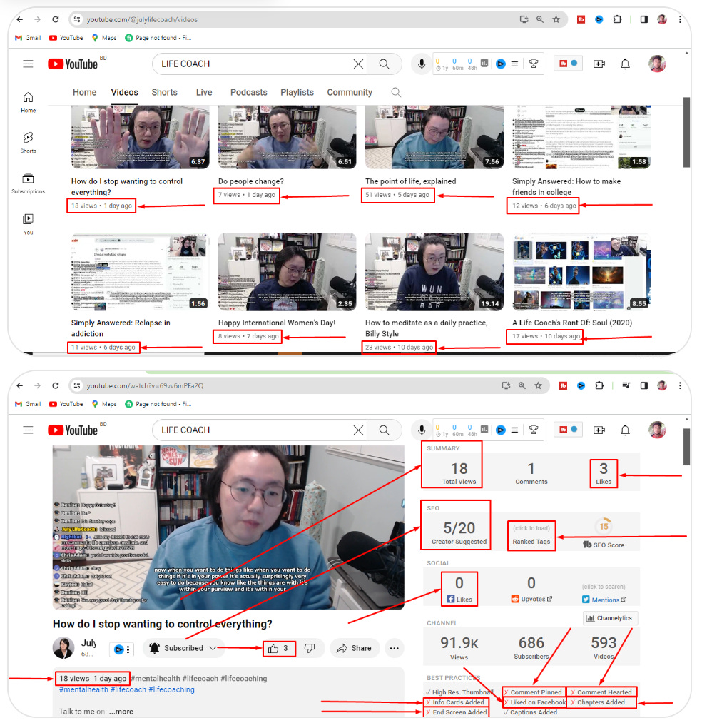The width and height of the screenshot is (702, 728).
Task: Clear the LIFE COACH search in top window
Action: pyautogui.click(x=358, y=64)
